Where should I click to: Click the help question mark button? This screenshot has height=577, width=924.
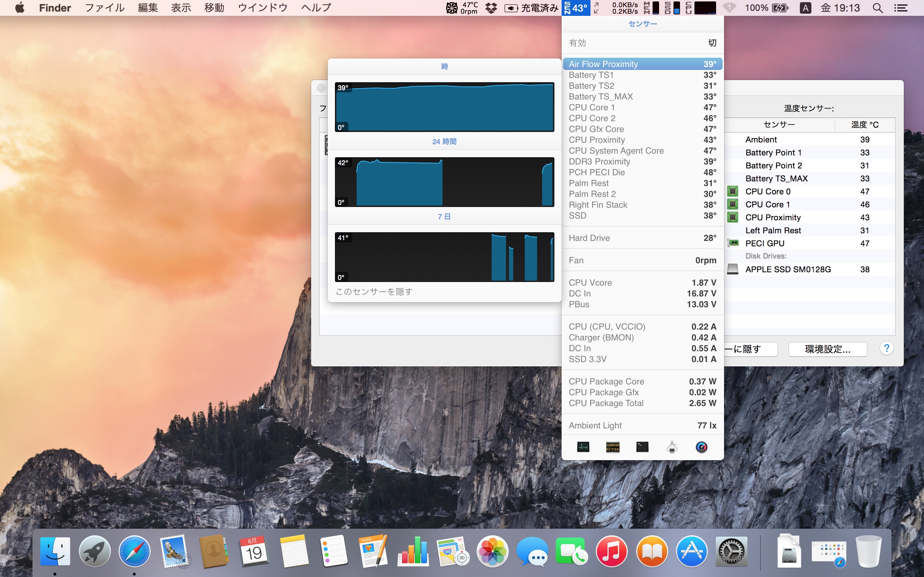pyautogui.click(x=886, y=348)
